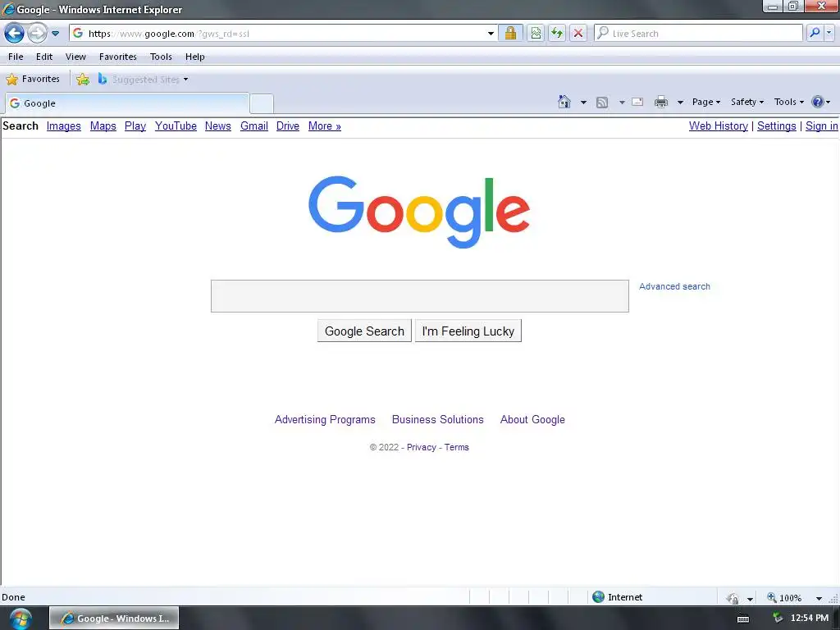Expand the More » link

(x=325, y=126)
